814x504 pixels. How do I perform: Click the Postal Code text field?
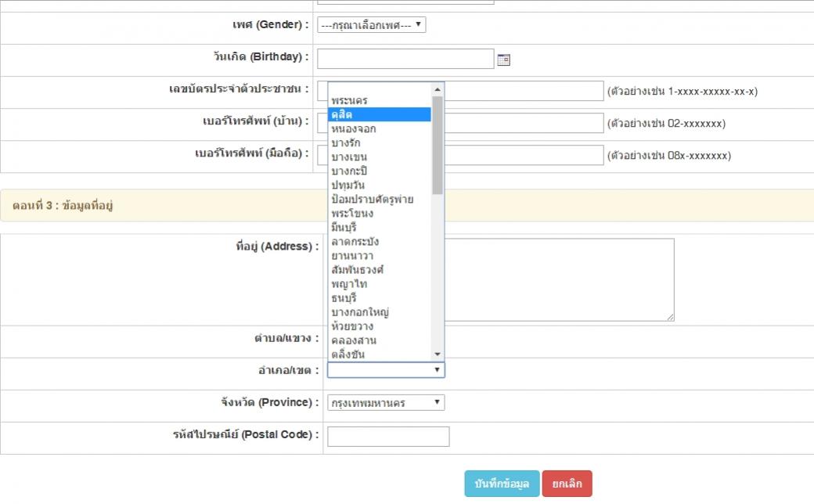pos(388,437)
